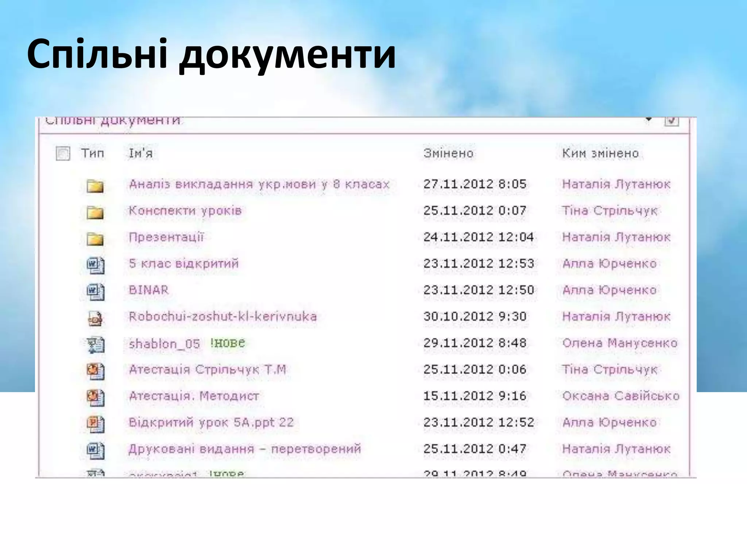
Task: Open Друковані видання – перетворений document
Action: pyautogui.click(x=244, y=449)
